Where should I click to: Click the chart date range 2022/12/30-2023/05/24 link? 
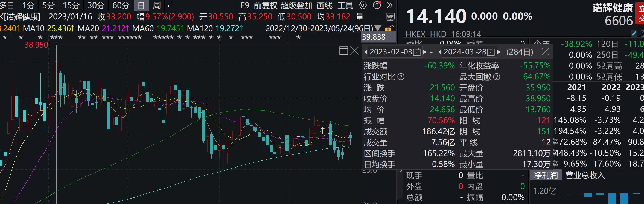point(319,28)
